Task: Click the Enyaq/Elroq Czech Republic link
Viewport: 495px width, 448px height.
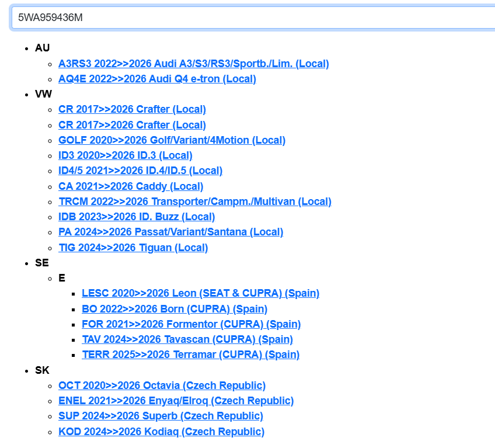Action: click(x=176, y=401)
